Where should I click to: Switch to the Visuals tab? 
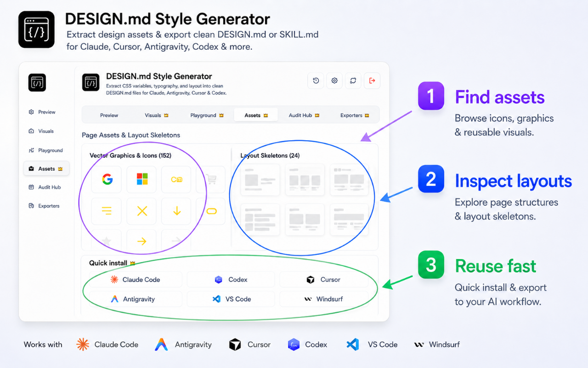point(157,115)
